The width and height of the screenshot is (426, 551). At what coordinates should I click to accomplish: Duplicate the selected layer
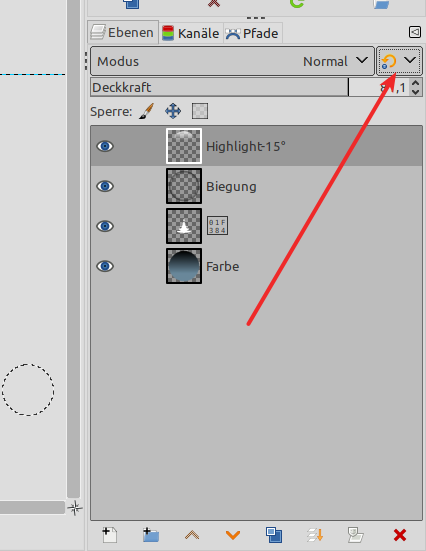(x=274, y=535)
